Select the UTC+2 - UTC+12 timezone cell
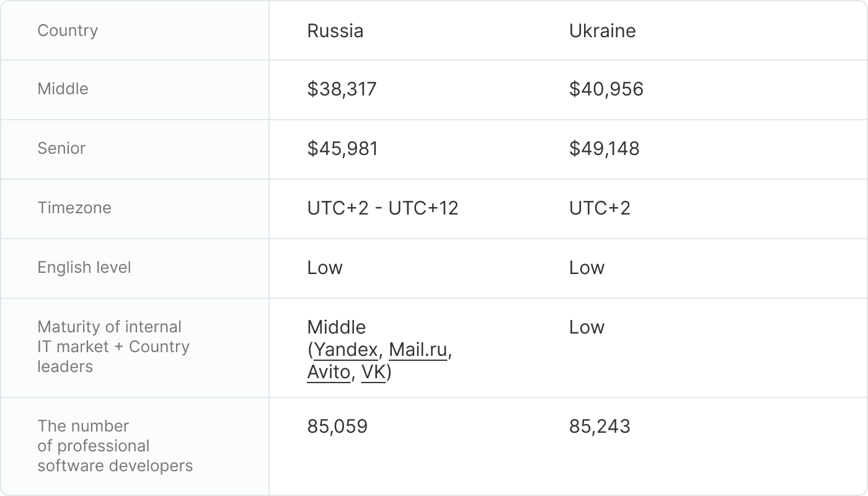This screenshot has height=496, width=868. (x=383, y=208)
